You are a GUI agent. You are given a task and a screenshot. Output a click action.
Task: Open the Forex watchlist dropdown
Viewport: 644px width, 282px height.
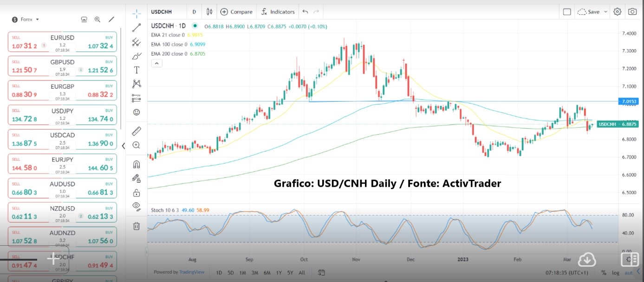click(26, 19)
